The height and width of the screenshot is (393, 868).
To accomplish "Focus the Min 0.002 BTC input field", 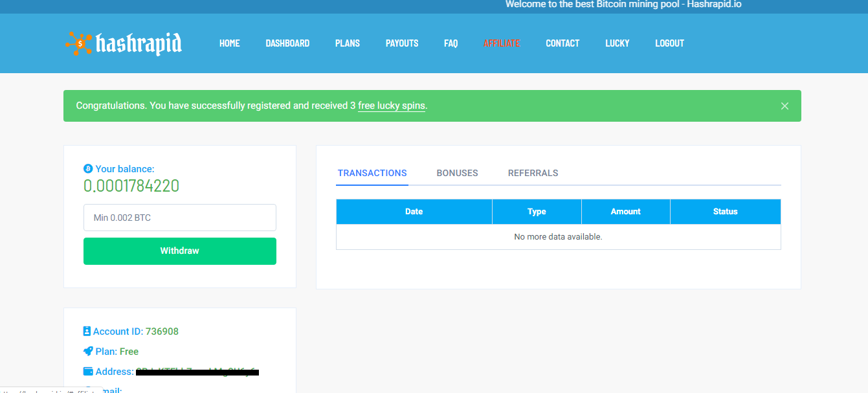I will tap(180, 218).
